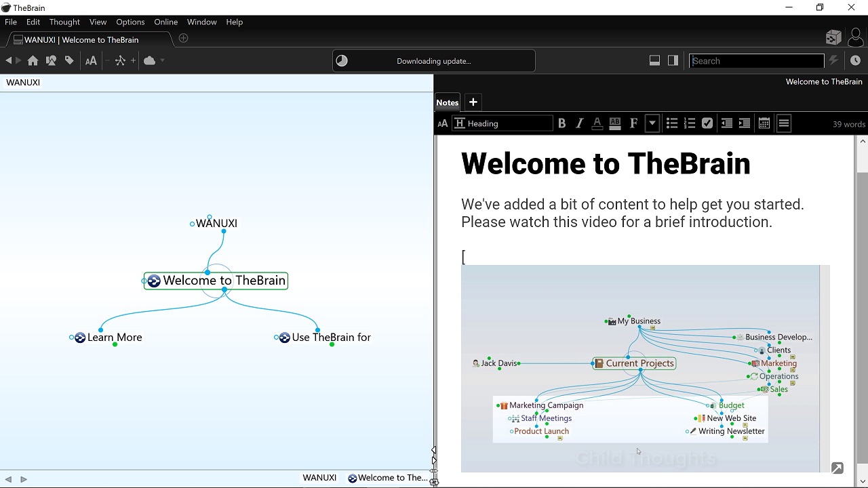Increase plex detail with plus button
This screenshot has width=868, height=488.
[133, 61]
